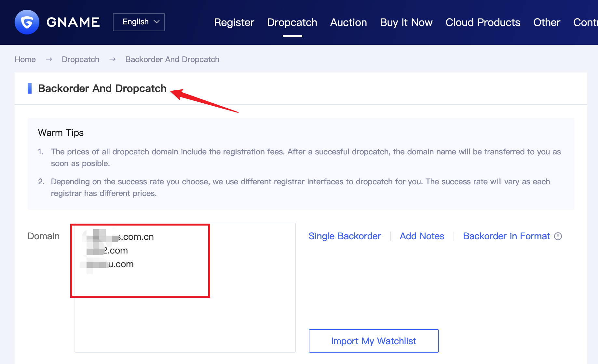Click the GNAME shield logo icon

click(27, 22)
